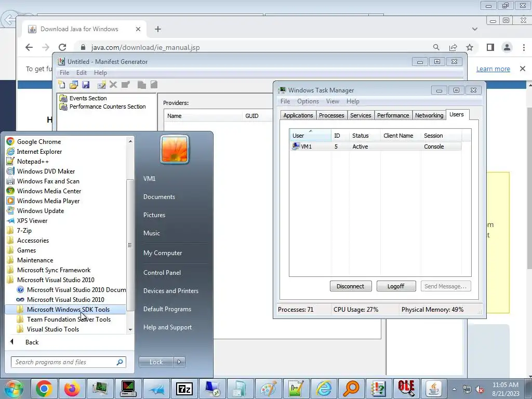Bookmark this page with the star icon

(470, 47)
